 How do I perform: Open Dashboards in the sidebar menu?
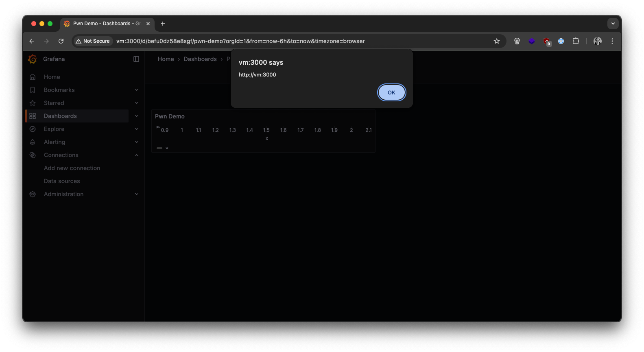60,116
